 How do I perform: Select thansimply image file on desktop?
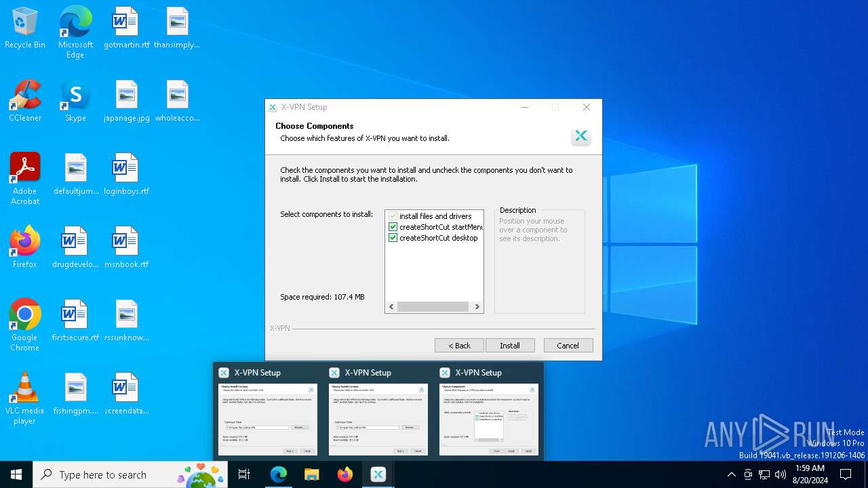click(x=177, y=28)
